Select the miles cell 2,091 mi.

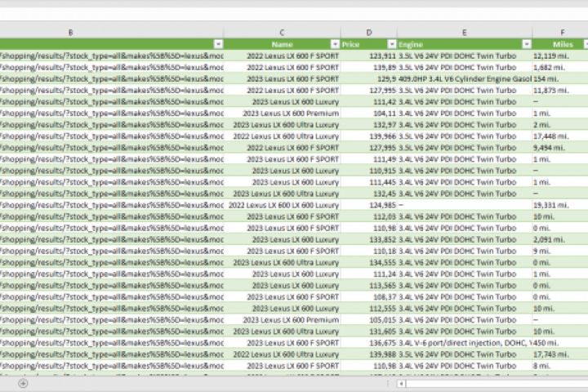(560, 239)
